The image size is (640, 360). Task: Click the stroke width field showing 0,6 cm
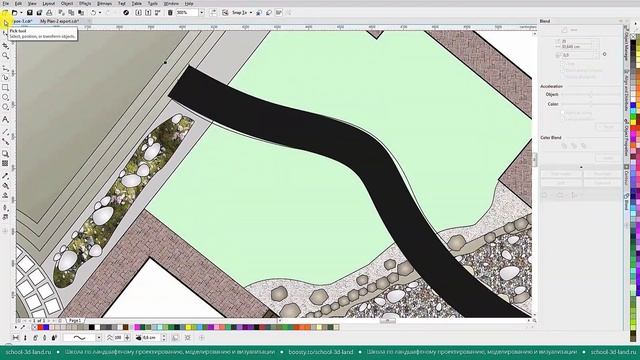[x=151, y=338]
